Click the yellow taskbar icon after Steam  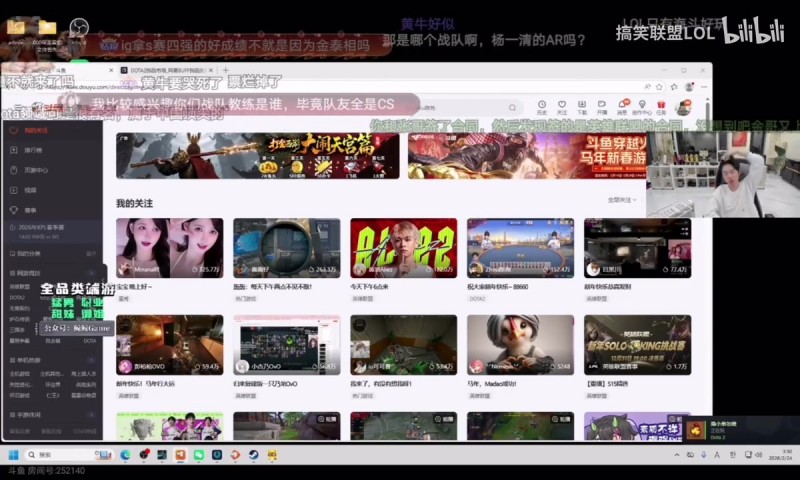point(272,454)
